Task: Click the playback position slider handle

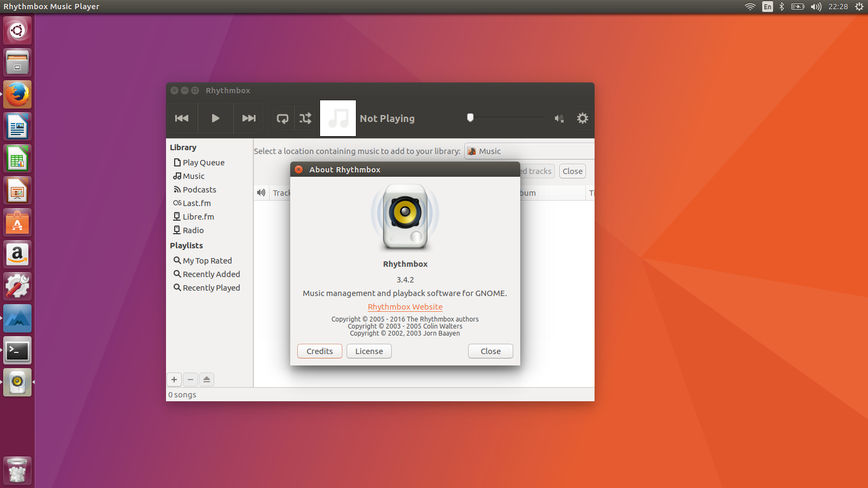Action: (470, 118)
